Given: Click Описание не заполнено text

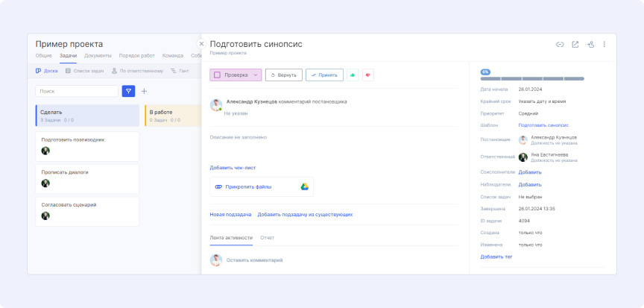Looking at the screenshot, I should tap(239, 137).
